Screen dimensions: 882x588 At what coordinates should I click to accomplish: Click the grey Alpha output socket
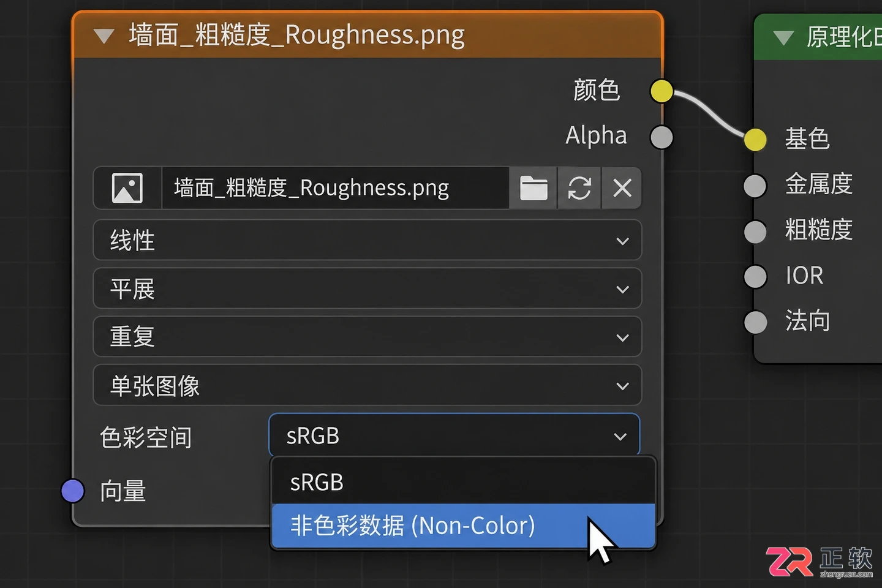point(661,137)
